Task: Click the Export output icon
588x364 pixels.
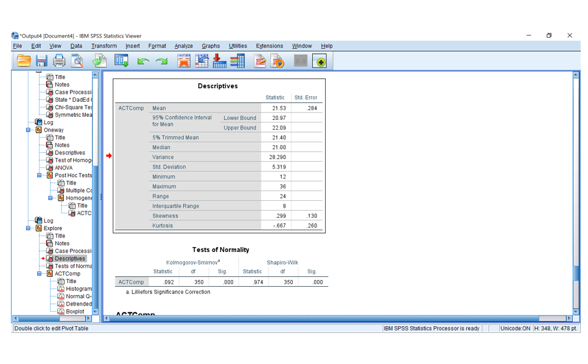Action: pos(99,61)
